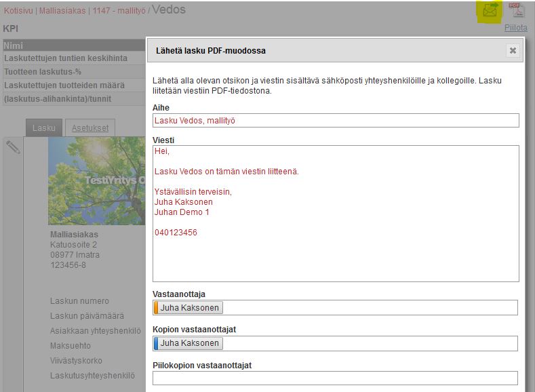This screenshot has height=392, width=535.
Task: Click the Katuosoite 2 address line
Action: 73,245
